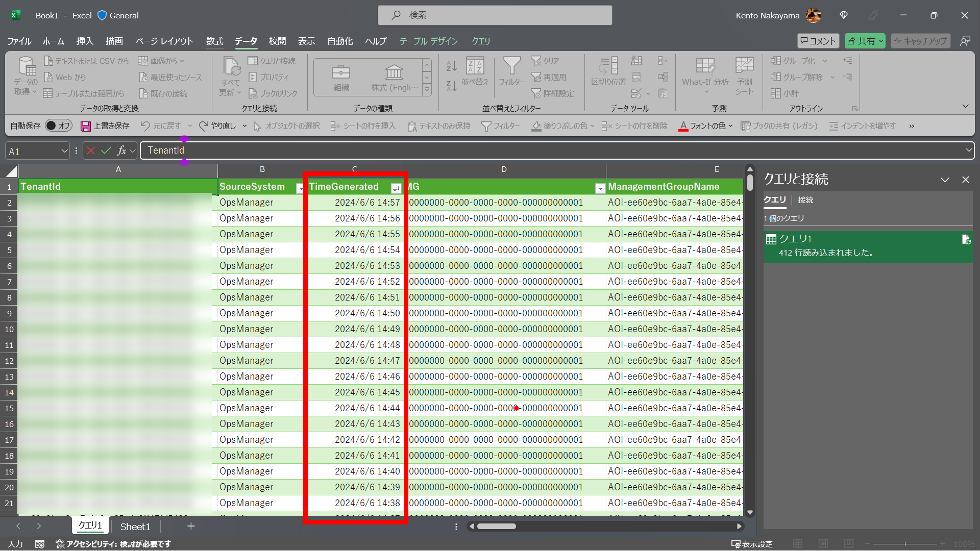The width and height of the screenshot is (980, 551).
Task: Click 表示設定 in status bar
Action: click(x=752, y=544)
